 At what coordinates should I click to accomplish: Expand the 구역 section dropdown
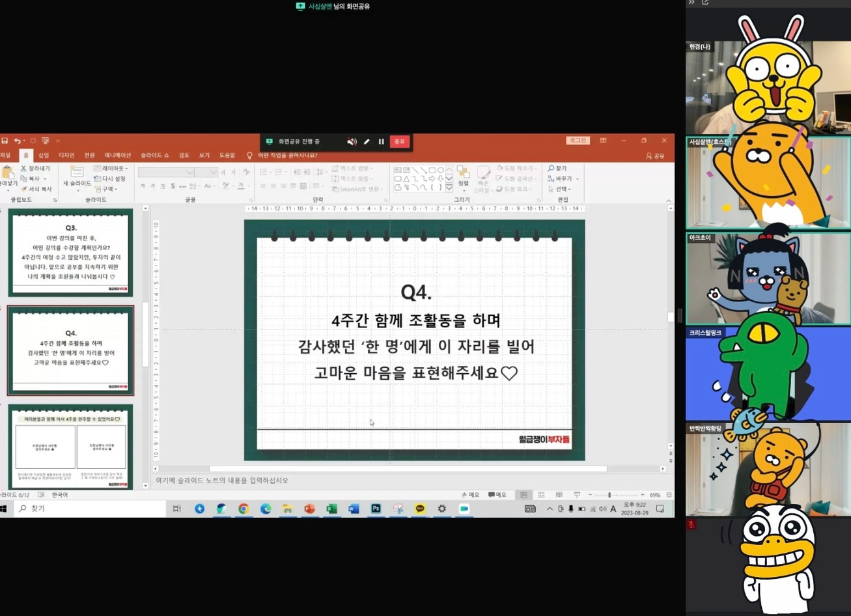(x=104, y=189)
